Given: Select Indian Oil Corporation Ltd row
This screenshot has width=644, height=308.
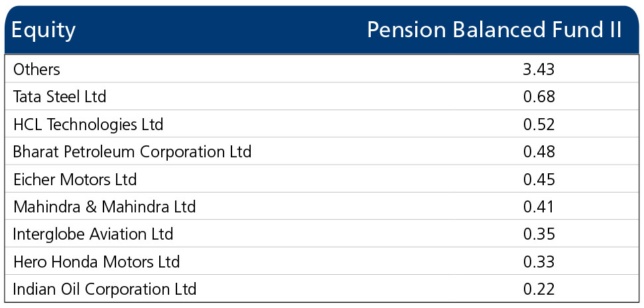Looking at the screenshot, I should (x=322, y=289).
